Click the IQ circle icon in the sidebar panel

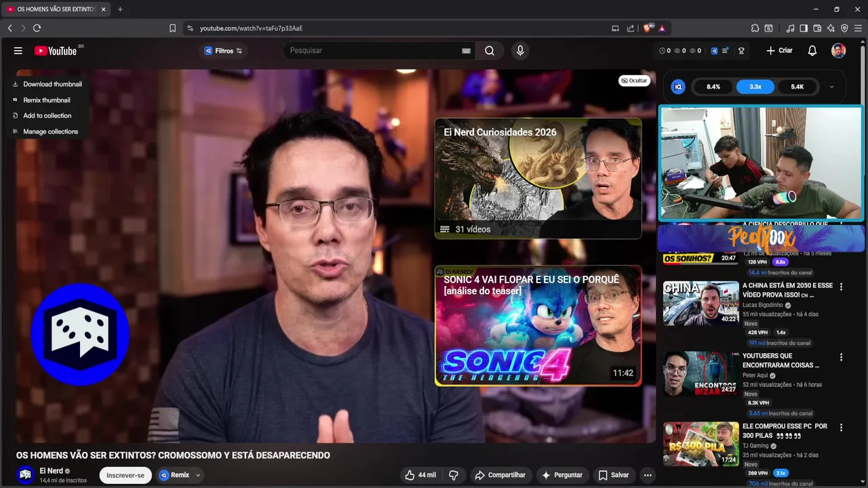[x=678, y=87]
